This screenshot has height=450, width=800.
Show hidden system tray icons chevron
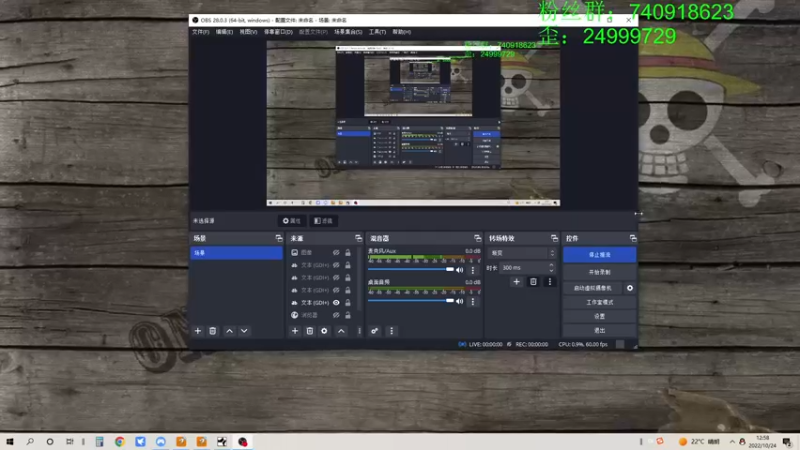(732, 442)
